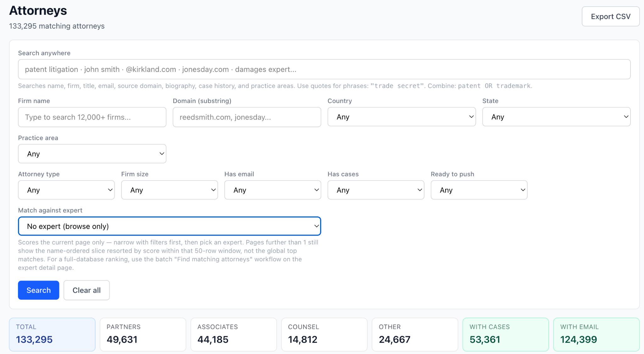Open the Has email dropdown
The height and width of the screenshot is (354, 644).
click(273, 190)
